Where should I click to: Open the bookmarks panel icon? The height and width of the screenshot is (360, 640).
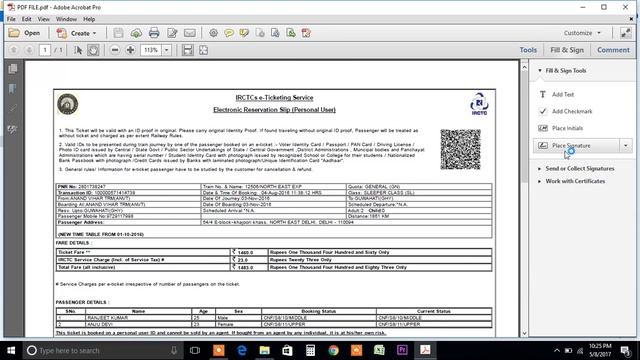click(x=13, y=89)
